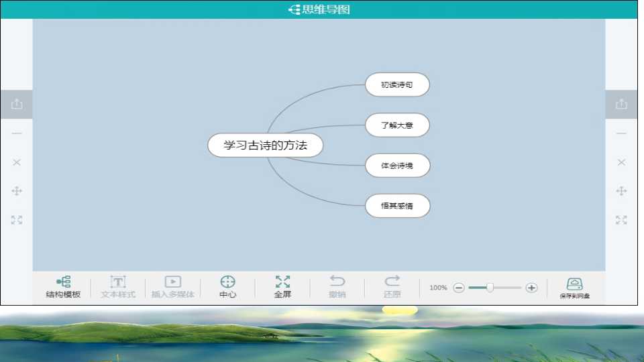Undo with the 撤销 arrow icon
Image resolution: width=644 pixels, height=362 pixels.
coord(337,281)
